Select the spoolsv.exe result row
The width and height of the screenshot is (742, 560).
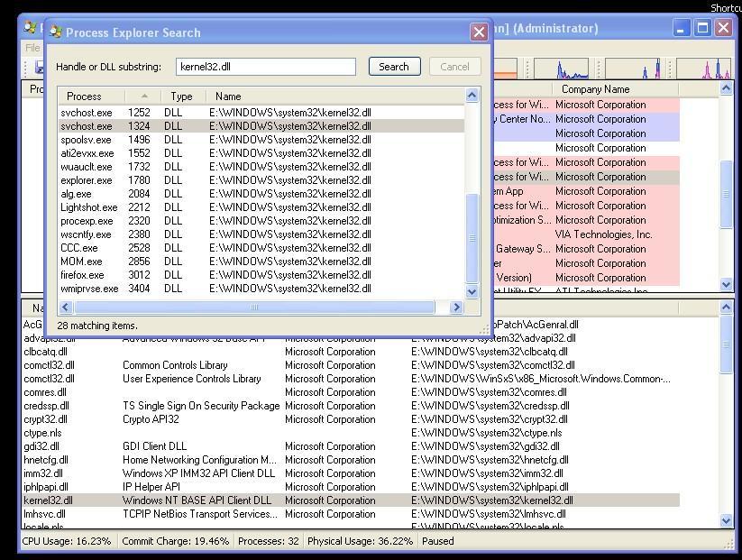(x=261, y=140)
